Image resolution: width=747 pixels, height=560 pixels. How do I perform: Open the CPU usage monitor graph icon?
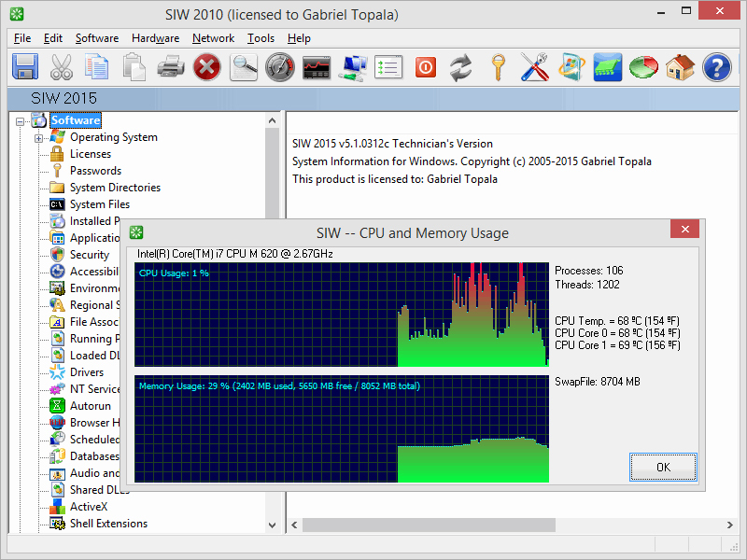click(317, 67)
